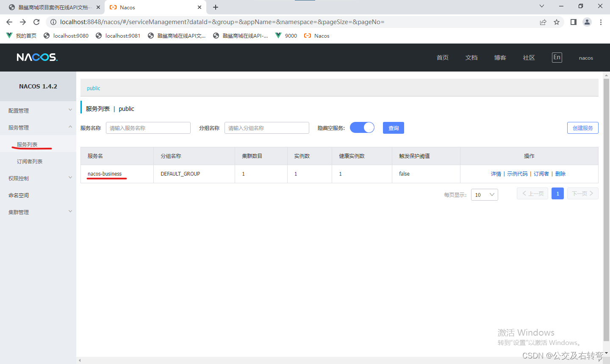The height and width of the screenshot is (364, 610).
Task: Star the current page via bookmark icon
Action: [556, 22]
